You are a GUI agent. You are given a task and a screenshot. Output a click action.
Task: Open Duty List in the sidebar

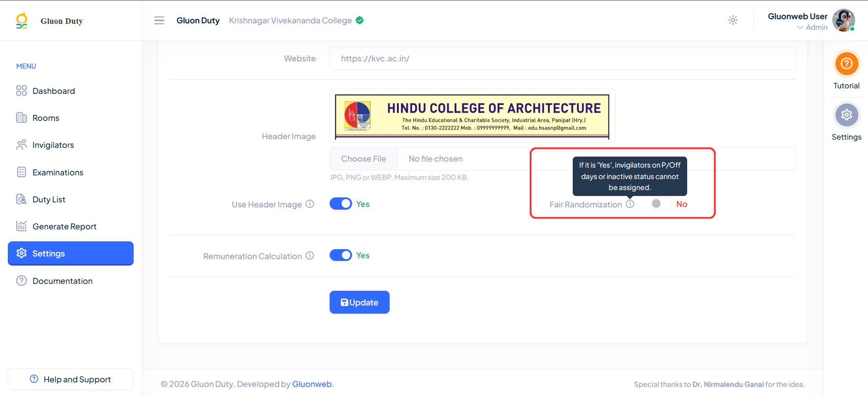[x=71, y=200]
